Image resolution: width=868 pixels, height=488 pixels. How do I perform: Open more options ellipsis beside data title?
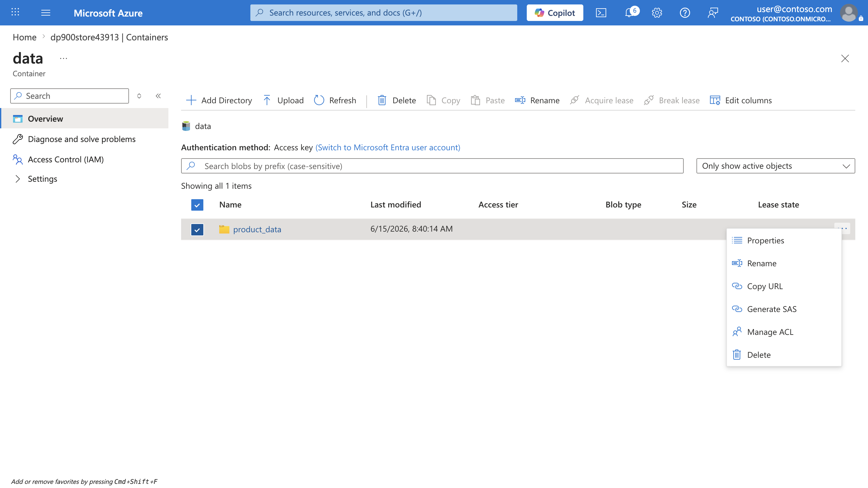tap(63, 58)
